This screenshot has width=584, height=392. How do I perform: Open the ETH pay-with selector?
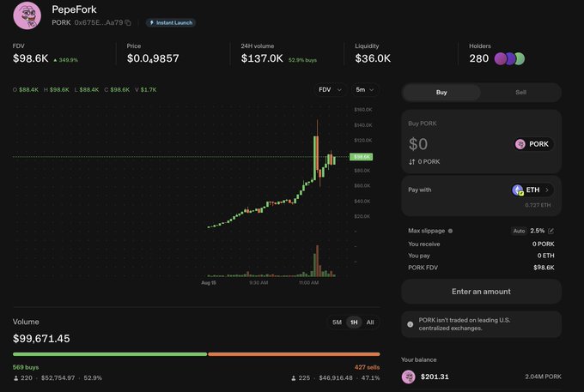pos(532,190)
